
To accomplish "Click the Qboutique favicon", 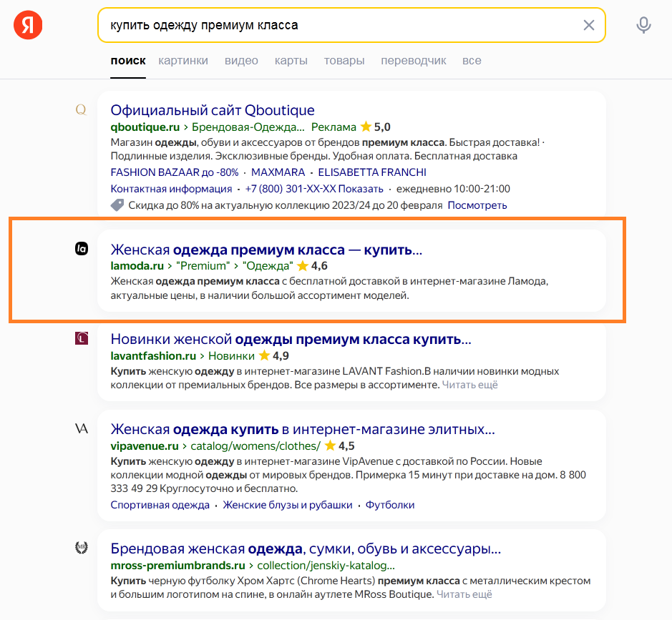I will coord(81,110).
